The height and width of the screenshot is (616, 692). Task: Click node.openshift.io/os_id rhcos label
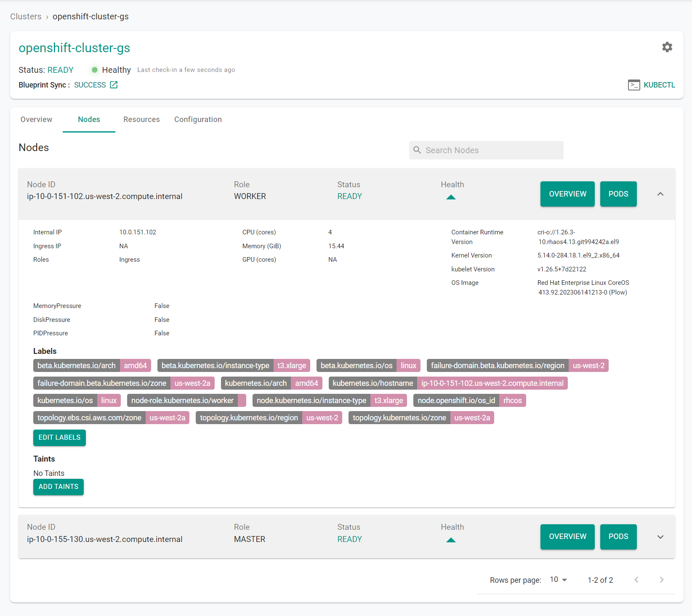(470, 401)
